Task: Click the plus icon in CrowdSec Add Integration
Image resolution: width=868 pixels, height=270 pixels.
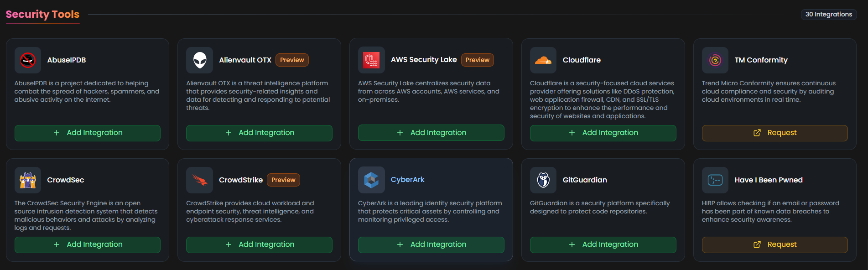Action: [x=57, y=244]
